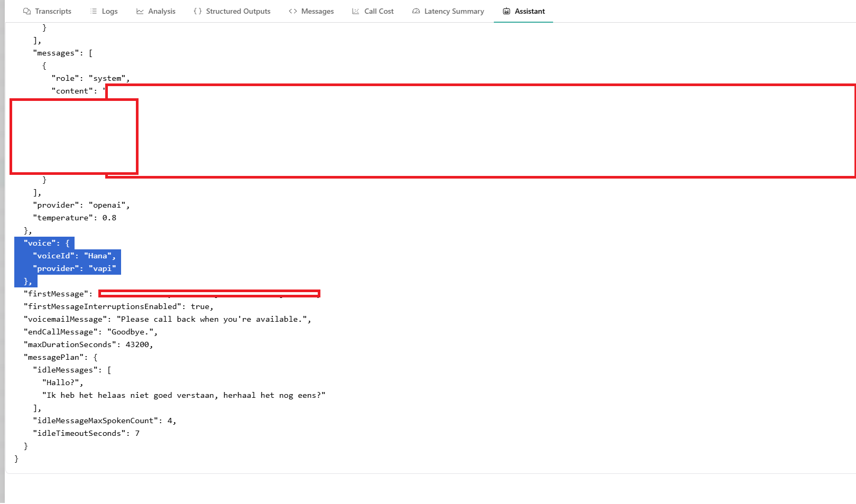
Task: Show the Messages tab
Action: pyautogui.click(x=311, y=11)
